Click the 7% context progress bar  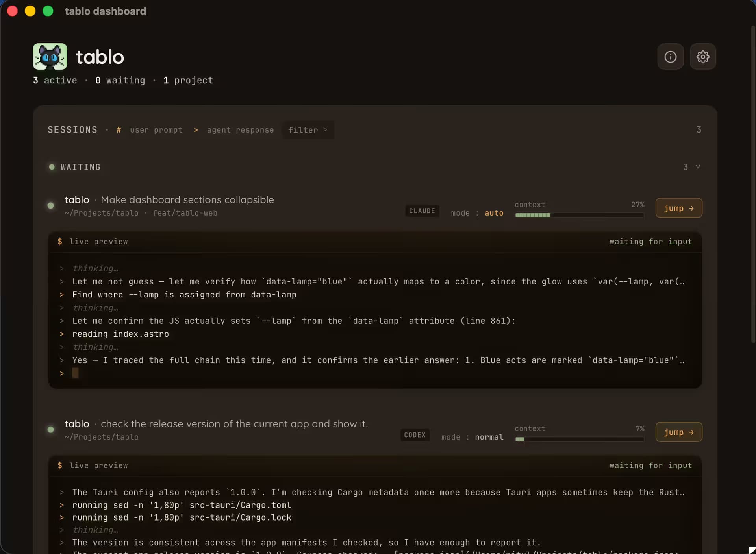(580, 439)
